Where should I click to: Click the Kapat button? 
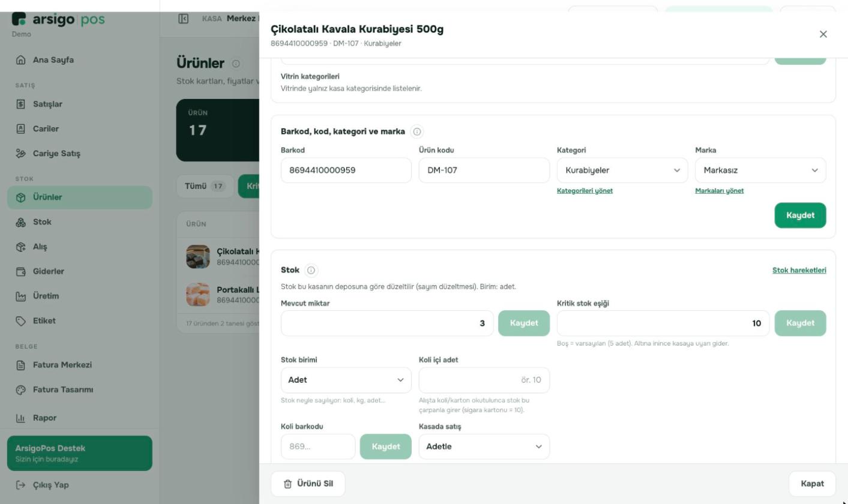(812, 484)
